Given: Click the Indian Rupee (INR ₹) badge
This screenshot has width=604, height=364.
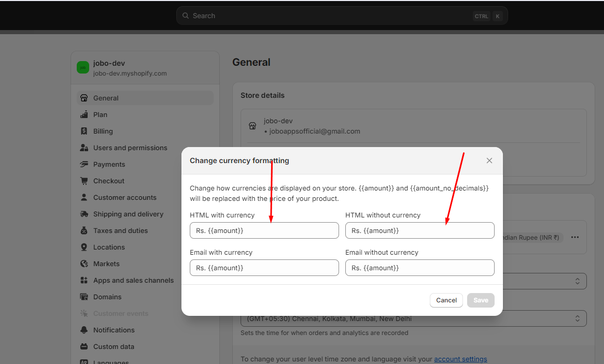Looking at the screenshot, I should click(532, 238).
